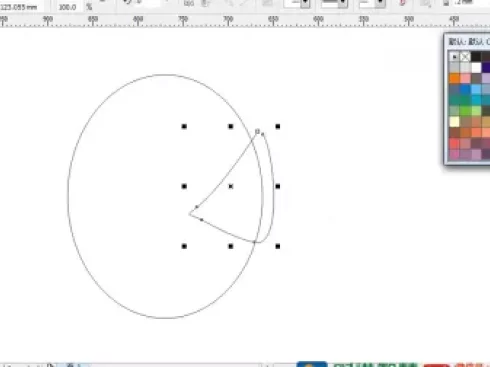This screenshot has height=367, width=490.
Task: Pick the white swatch in the palette
Action: coord(476,67)
